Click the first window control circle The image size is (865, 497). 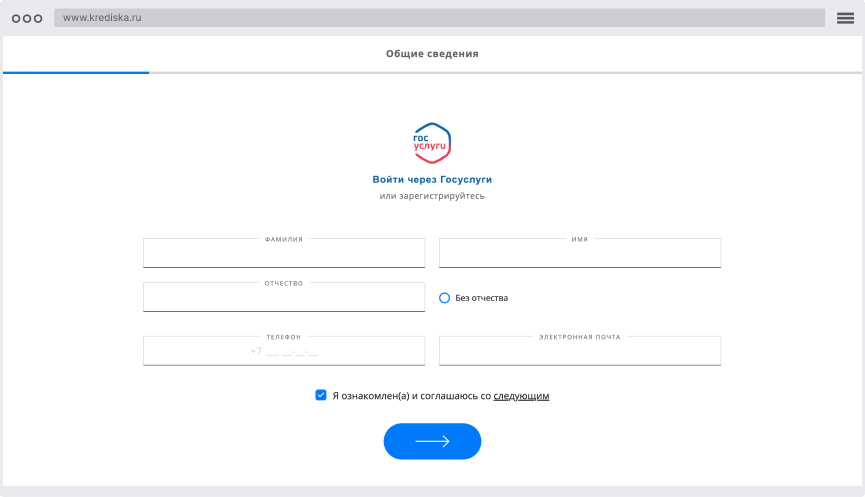[x=15, y=18]
